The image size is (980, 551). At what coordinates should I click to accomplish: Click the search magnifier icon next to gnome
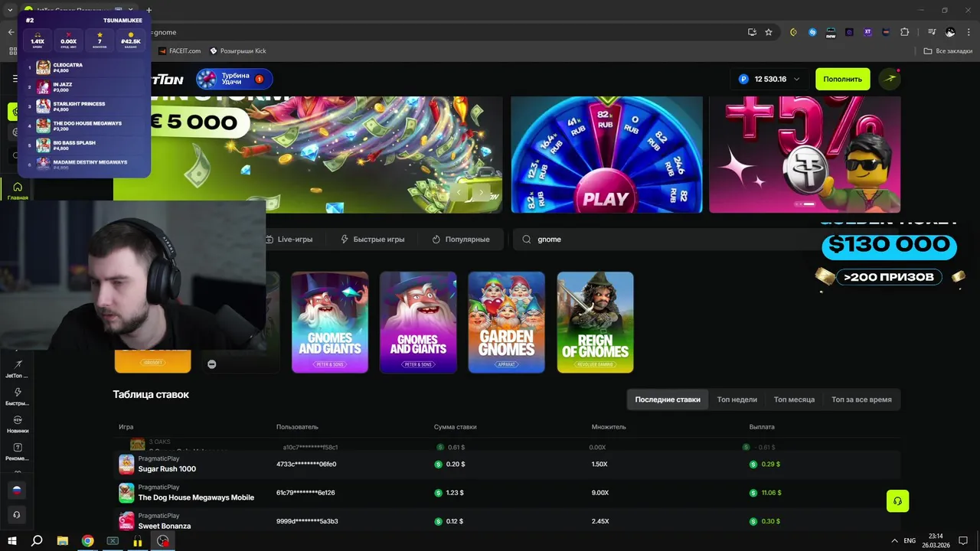(527, 240)
